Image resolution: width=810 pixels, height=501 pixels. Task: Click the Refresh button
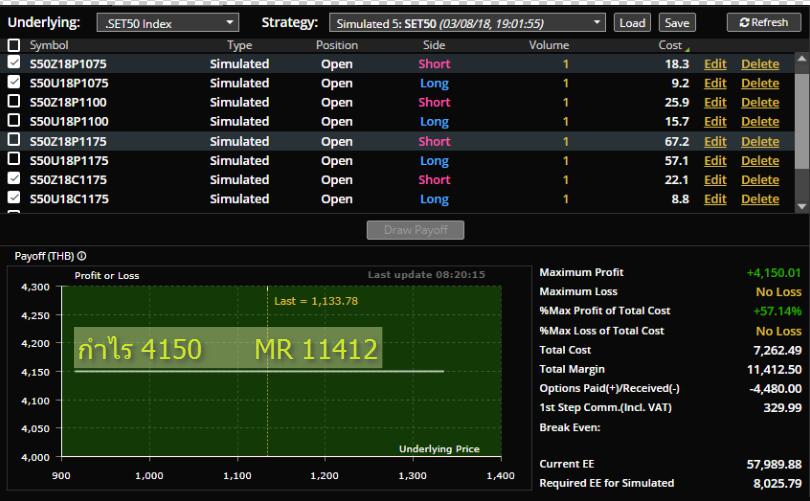pos(764,23)
